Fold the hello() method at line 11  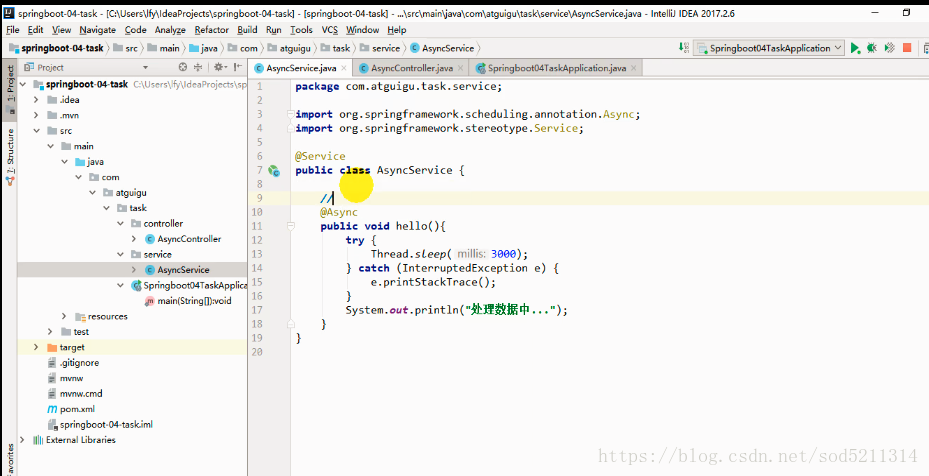(x=290, y=226)
